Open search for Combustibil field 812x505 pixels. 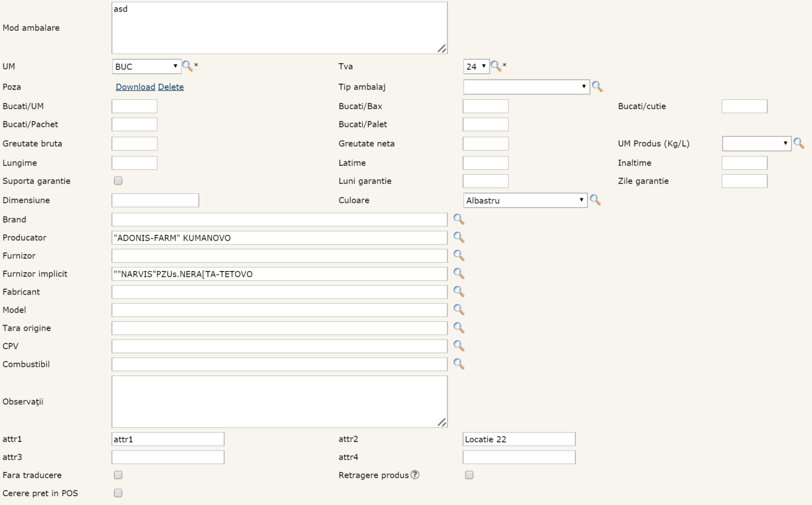pyautogui.click(x=459, y=364)
